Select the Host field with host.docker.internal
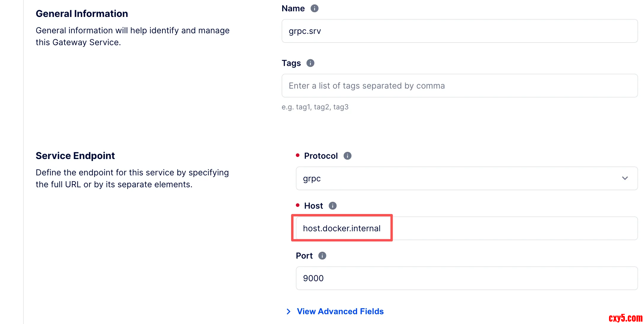 point(466,228)
